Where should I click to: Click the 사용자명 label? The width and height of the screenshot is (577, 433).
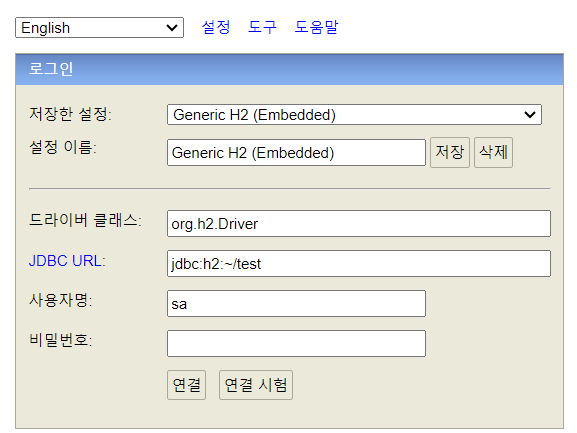(61, 300)
